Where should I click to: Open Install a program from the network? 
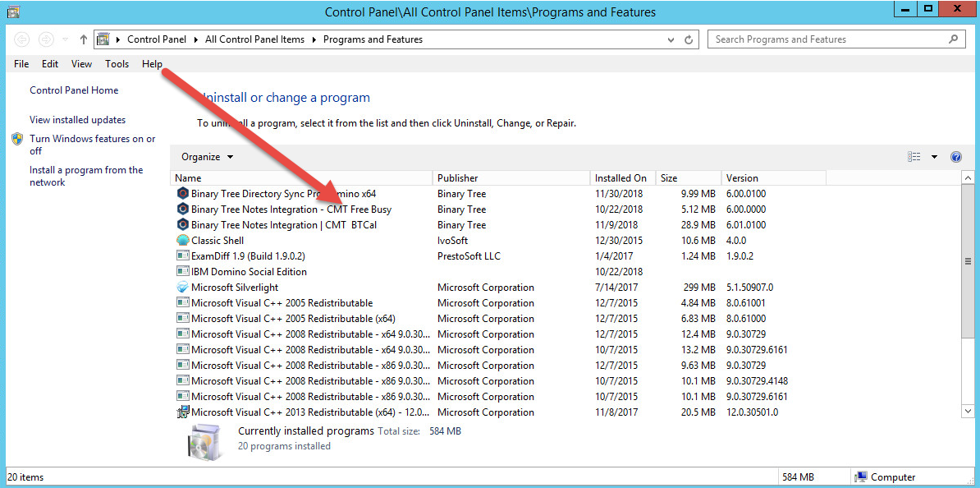pos(86,176)
